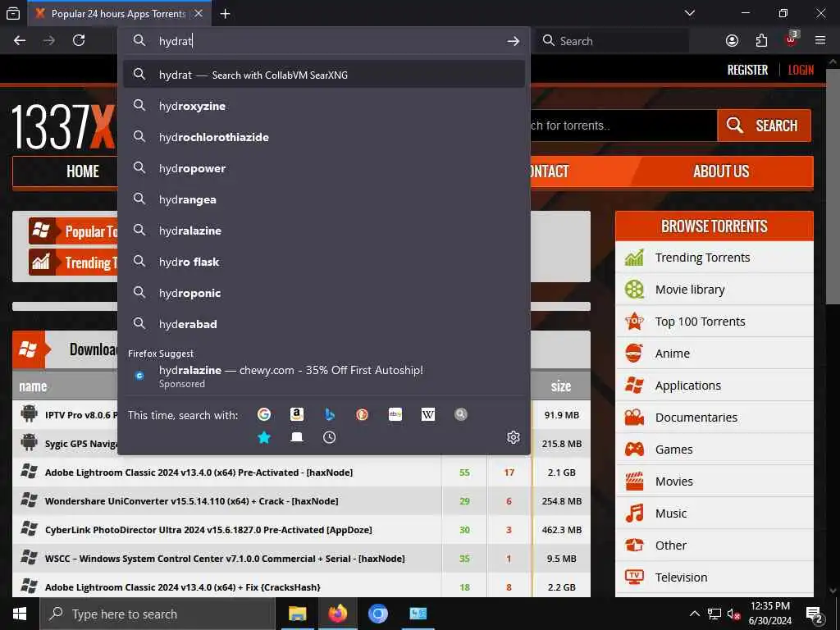Focus the Firefox Search box
This screenshot has height=630, width=840.
pos(614,41)
